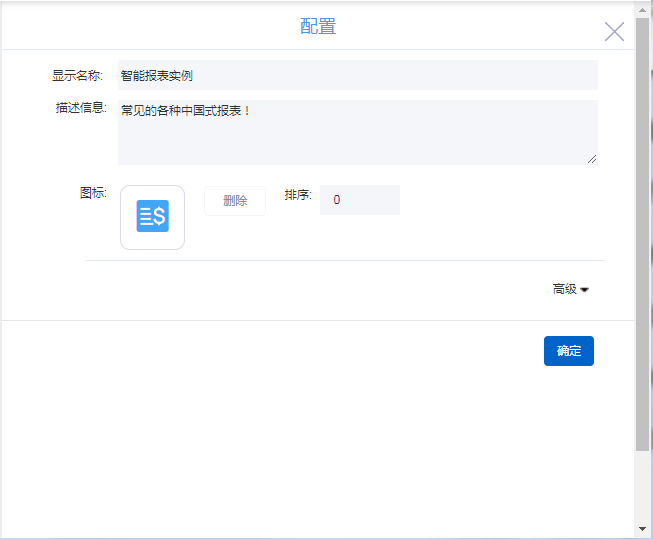Click the 排序 number field showing 0
This screenshot has width=653, height=539.
[359, 200]
